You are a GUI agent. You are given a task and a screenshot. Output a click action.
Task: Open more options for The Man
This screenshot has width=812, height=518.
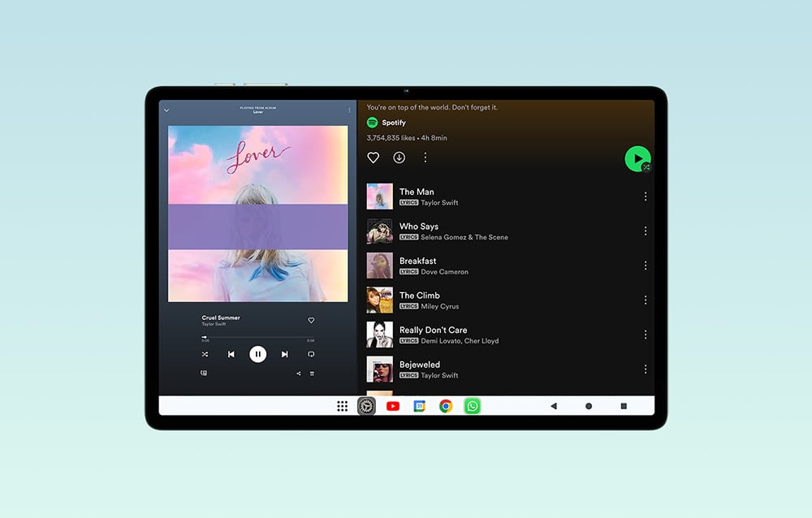[x=646, y=196]
